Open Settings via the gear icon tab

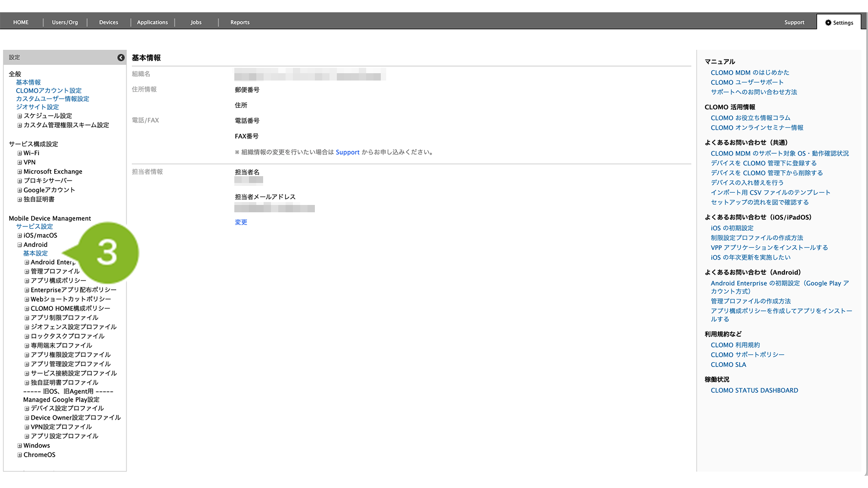tap(839, 22)
